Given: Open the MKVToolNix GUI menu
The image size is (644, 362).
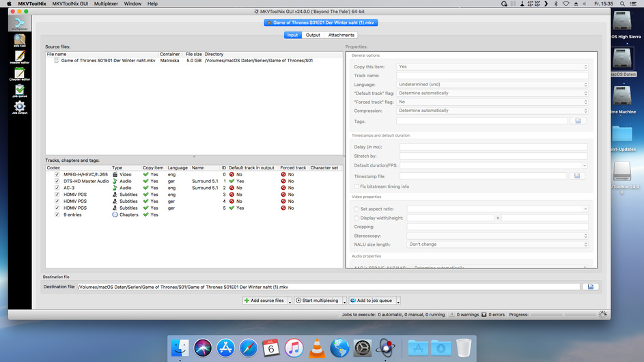Looking at the screenshot, I should click(x=70, y=3).
